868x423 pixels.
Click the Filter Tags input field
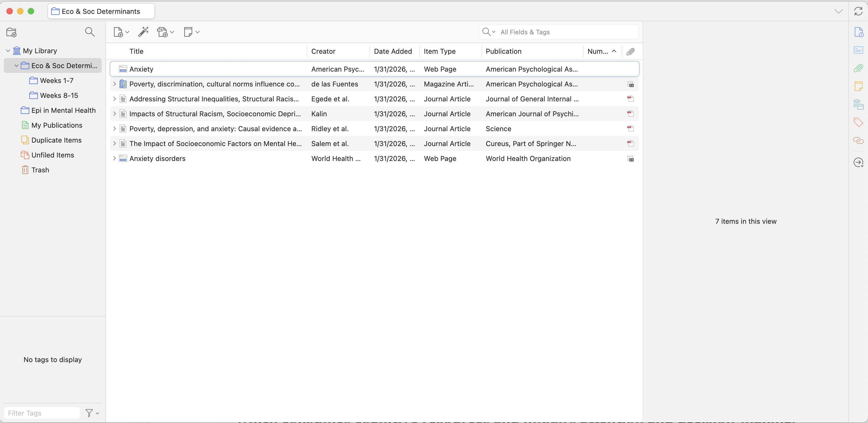(42, 413)
